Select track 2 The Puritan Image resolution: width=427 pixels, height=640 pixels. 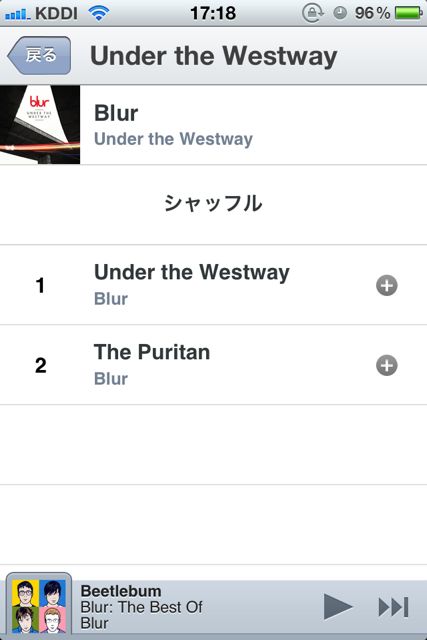[x=214, y=365]
